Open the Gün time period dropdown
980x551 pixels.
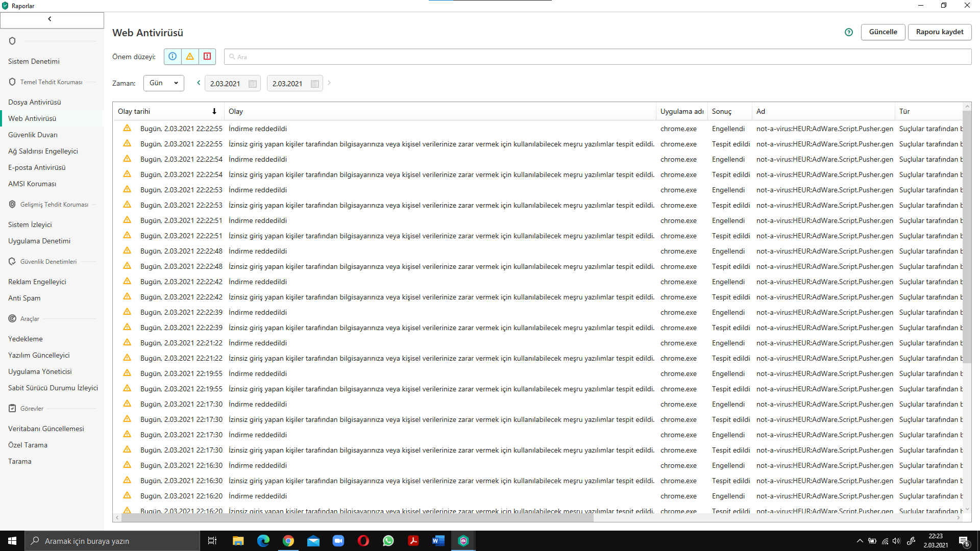(x=164, y=83)
